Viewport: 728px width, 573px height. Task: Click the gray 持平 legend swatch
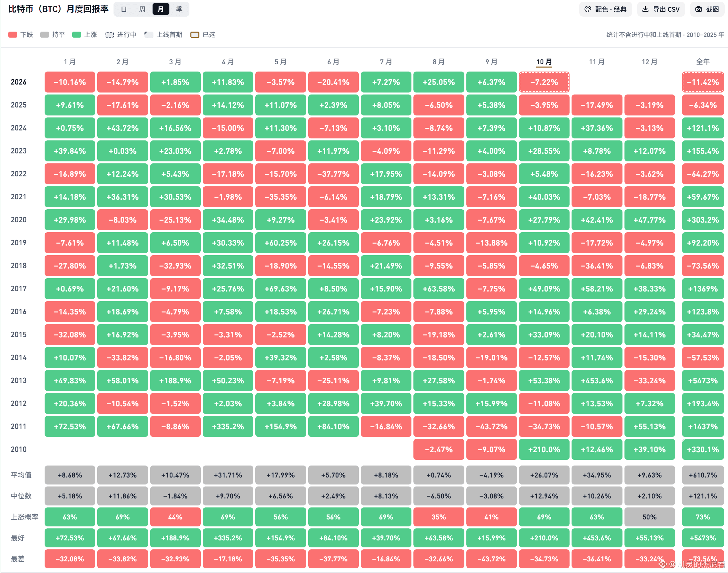tap(45, 35)
